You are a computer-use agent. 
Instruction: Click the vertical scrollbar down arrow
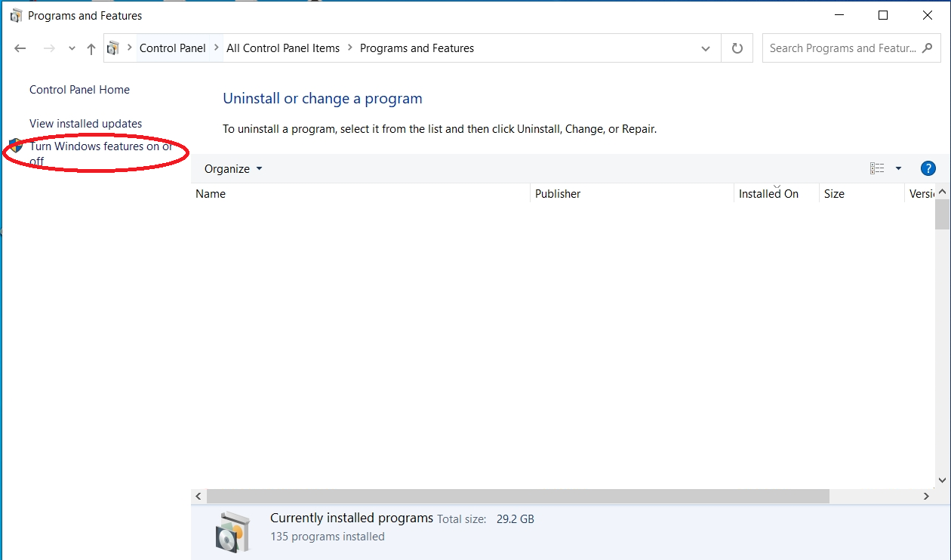click(x=942, y=480)
